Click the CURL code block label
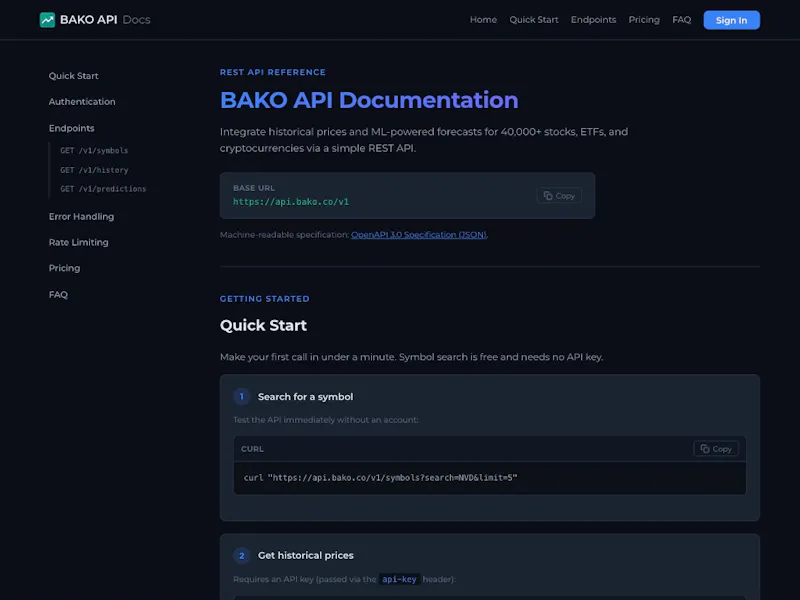The image size is (800, 600). [x=252, y=449]
